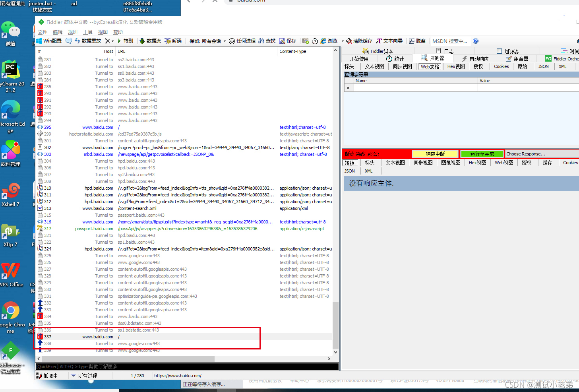This screenshot has width=579, height=392.
Task: Click 浏览 (Browse) toolbar button
Action: tap(329, 41)
